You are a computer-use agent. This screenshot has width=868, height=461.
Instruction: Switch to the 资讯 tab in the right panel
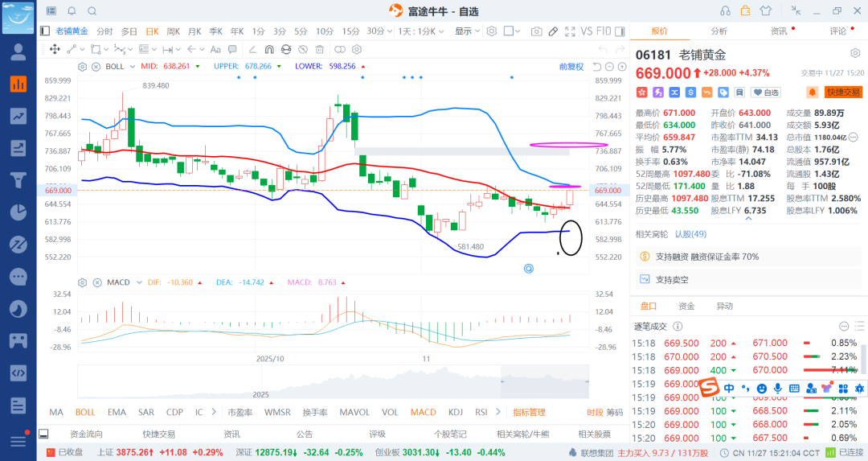click(779, 31)
